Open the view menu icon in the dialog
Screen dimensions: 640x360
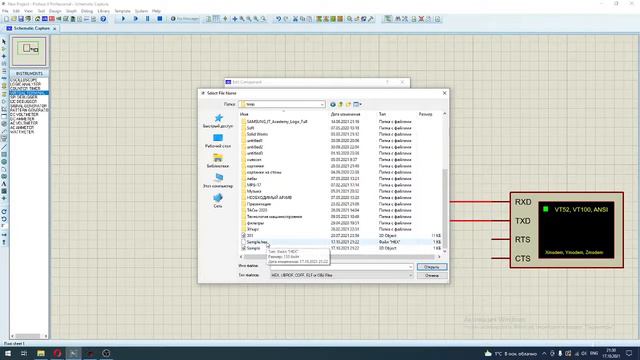[x=357, y=104]
